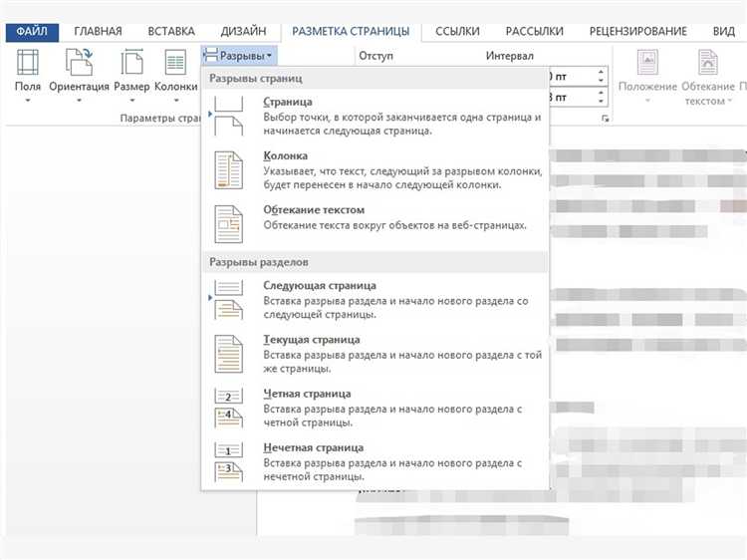
Task: Click the Четная страница section icon
Action: pos(229,408)
